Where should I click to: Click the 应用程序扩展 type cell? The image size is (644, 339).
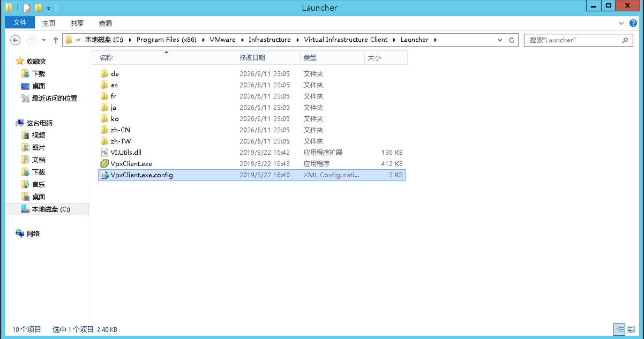[x=323, y=153]
